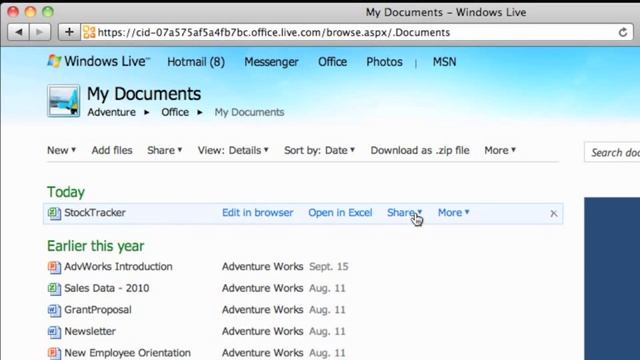
Task: Click the browser forward arrow button
Action: [40, 32]
